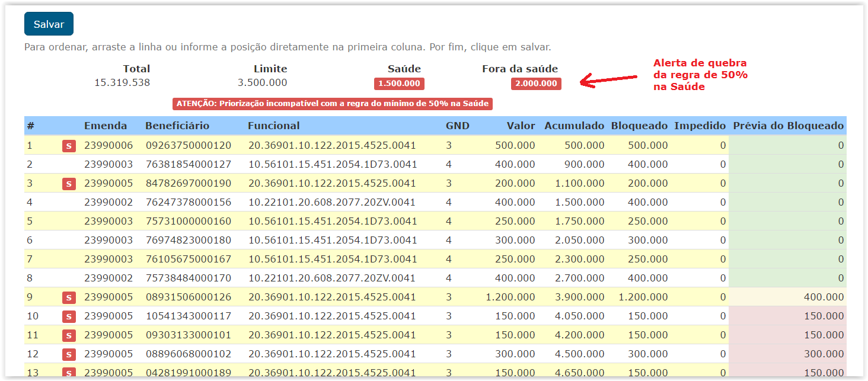The image size is (868, 381).
Task: Click the red S badge in row 10
Action: coord(69,316)
